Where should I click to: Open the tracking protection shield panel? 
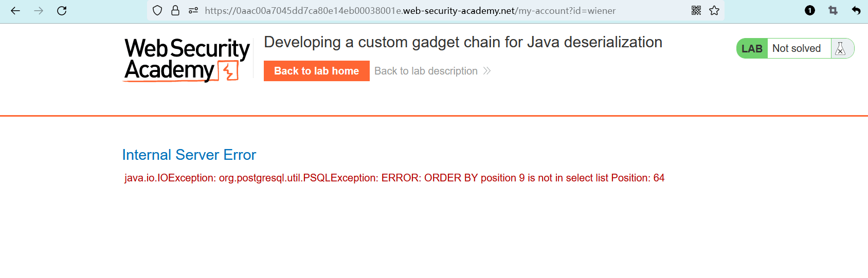point(158,11)
